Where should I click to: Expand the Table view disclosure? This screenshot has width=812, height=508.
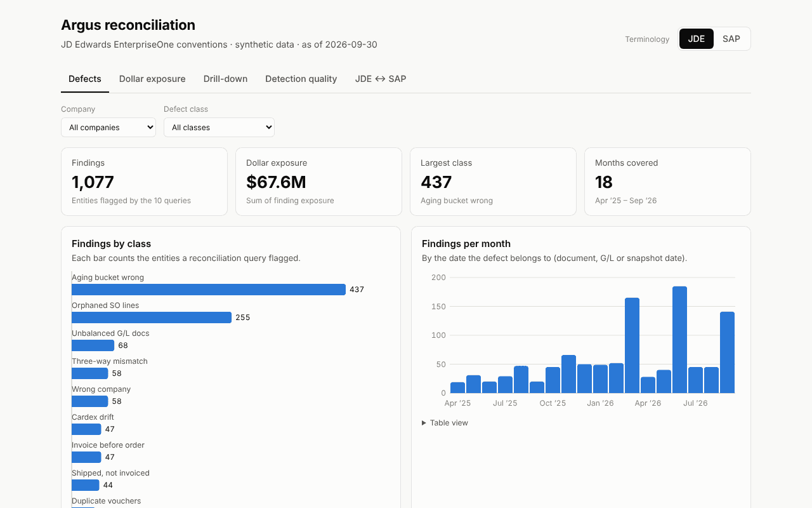pyautogui.click(x=445, y=423)
